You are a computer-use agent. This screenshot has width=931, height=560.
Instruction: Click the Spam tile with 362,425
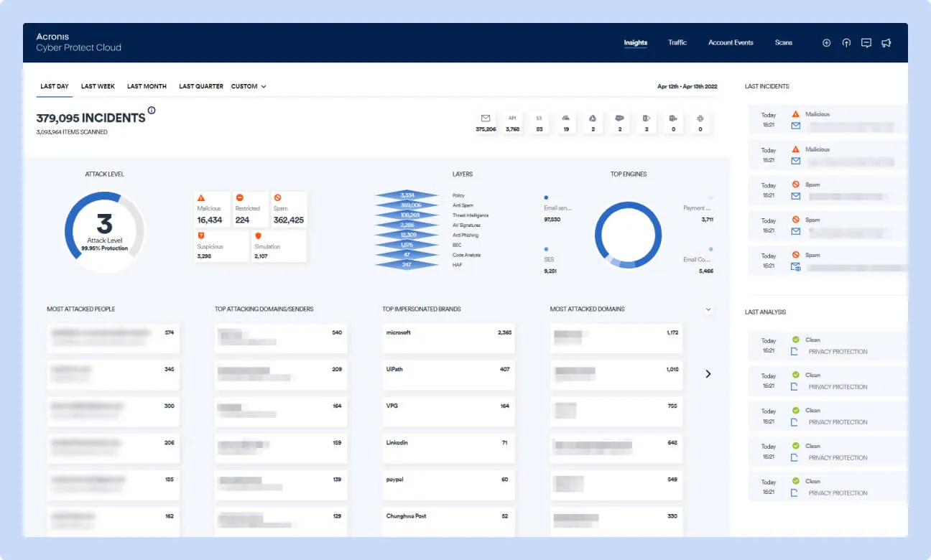(x=289, y=209)
